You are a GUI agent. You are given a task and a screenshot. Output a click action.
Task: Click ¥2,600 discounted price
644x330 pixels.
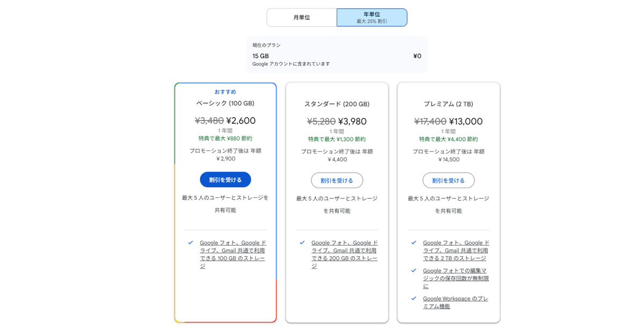pyautogui.click(x=241, y=121)
